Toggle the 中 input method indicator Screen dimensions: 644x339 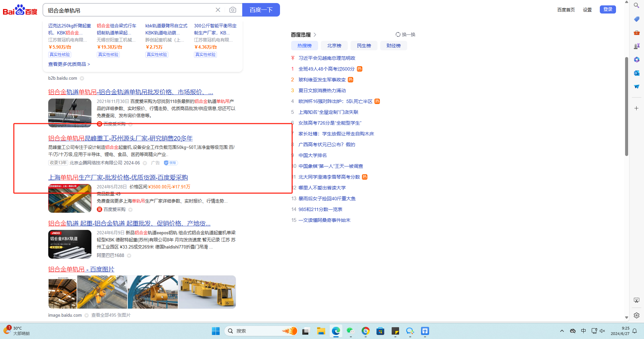[584, 331]
